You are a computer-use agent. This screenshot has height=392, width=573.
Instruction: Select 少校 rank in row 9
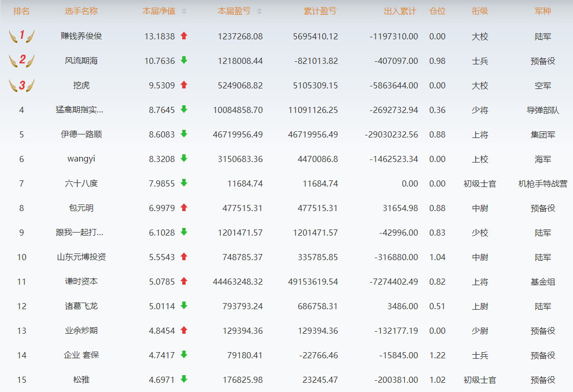click(480, 233)
